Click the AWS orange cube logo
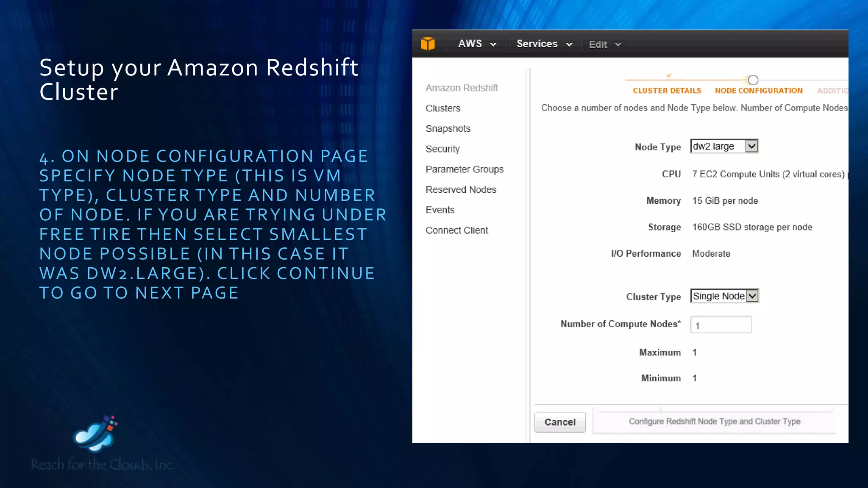 point(428,44)
